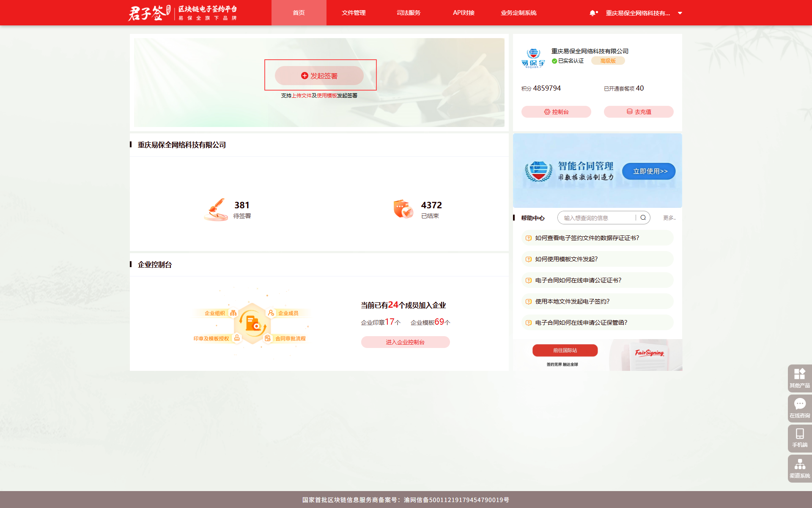Click the 企业组织 icon in console graphic
812x508 pixels.
233,313
